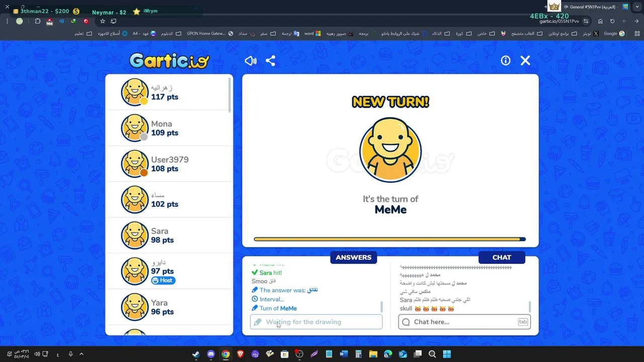The width and height of the screenshot is (644, 362).
Task: Open Brave browser from the taskbar
Action: pos(240,354)
